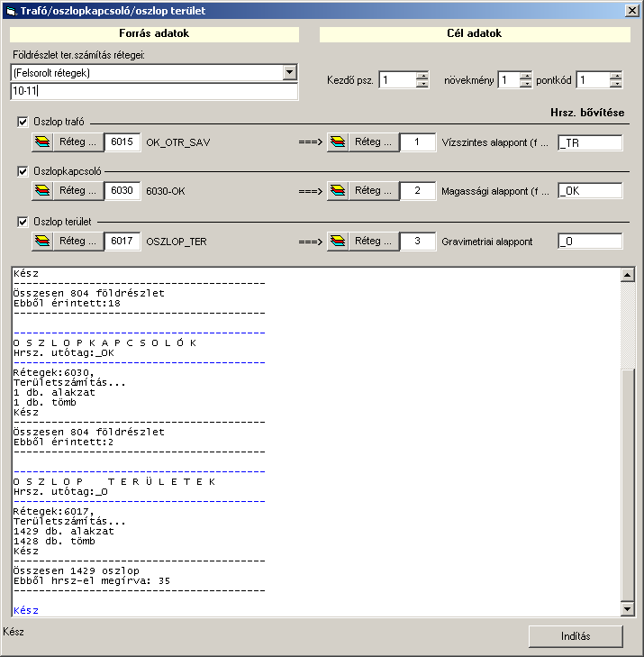Close the Trafó/oszlopkapcsoló/oszlop terület window
Image resolution: width=644 pixels, height=657 pixels.
[x=631, y=11]
